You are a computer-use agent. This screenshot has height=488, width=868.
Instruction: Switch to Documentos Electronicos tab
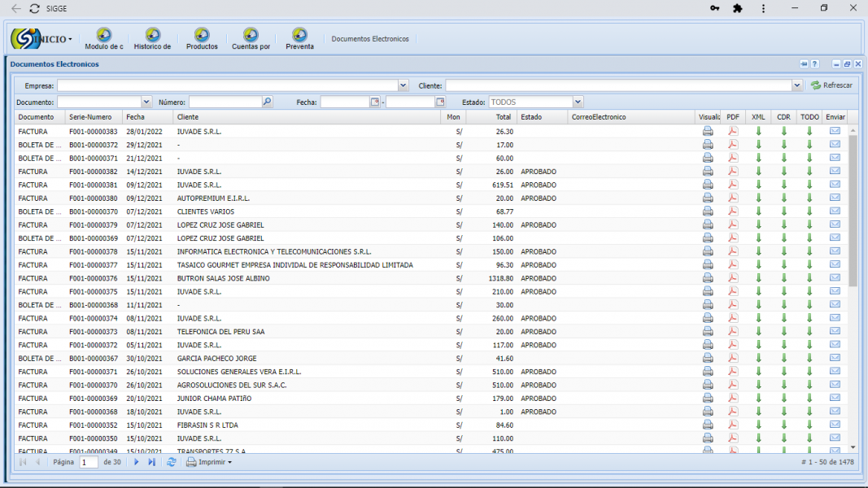tap(370, 39)
